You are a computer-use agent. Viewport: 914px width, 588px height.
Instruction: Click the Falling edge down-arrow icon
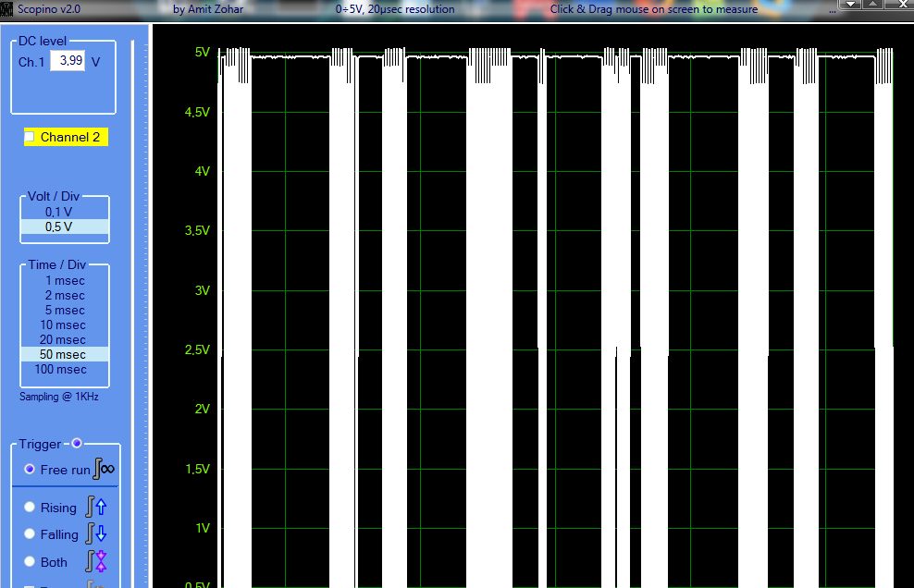coord(96,534)
